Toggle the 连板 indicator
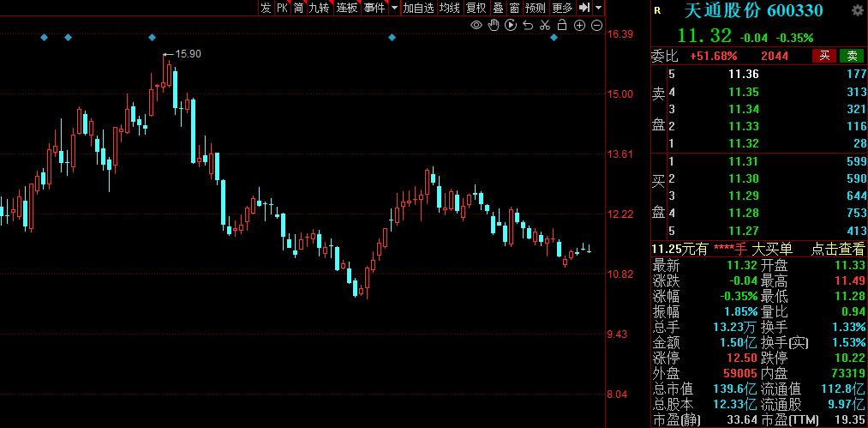 (347, 8)
